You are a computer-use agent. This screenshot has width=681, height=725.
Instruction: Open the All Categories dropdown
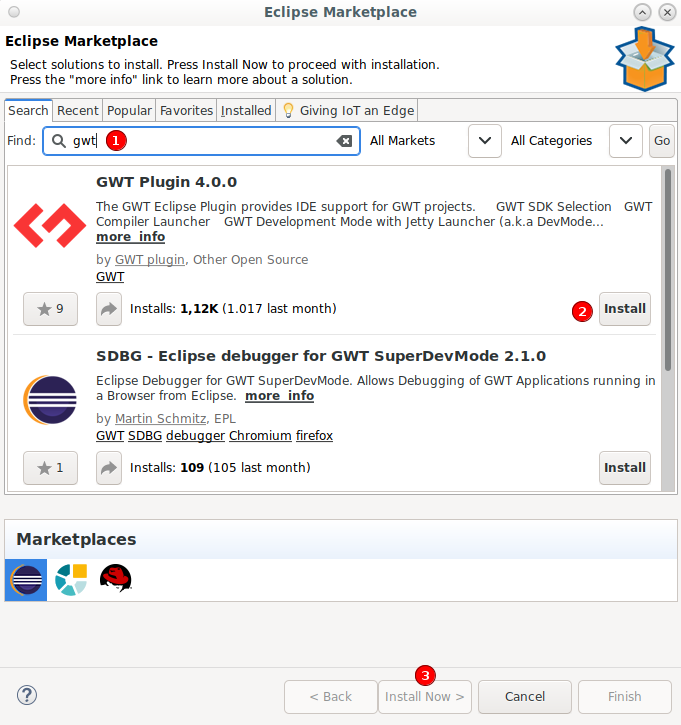[x=626, y=141]
